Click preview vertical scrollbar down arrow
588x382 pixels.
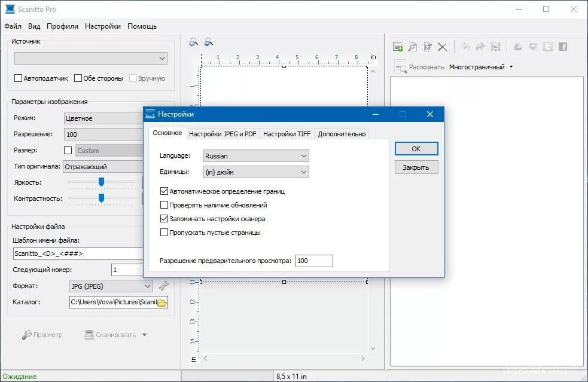coord(373,349)
